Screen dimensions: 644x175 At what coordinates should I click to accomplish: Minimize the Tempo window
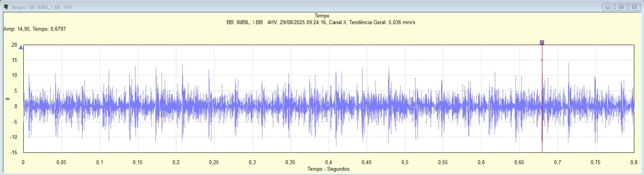[608, 7]
